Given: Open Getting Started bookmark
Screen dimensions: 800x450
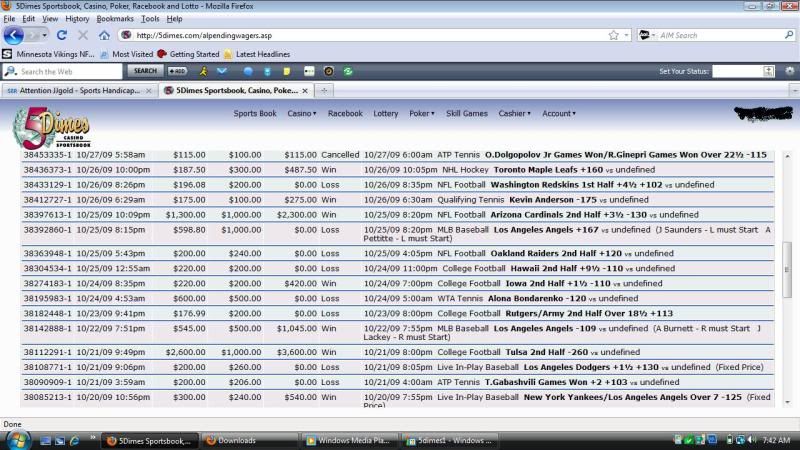Looking at the screenshot, I should (188, 54).
